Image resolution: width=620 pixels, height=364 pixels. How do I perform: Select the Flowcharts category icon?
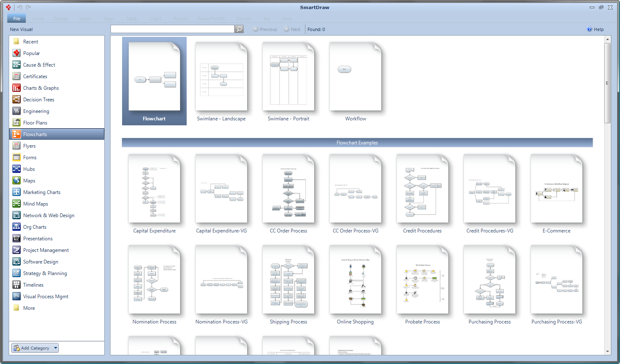click(16, 134)
